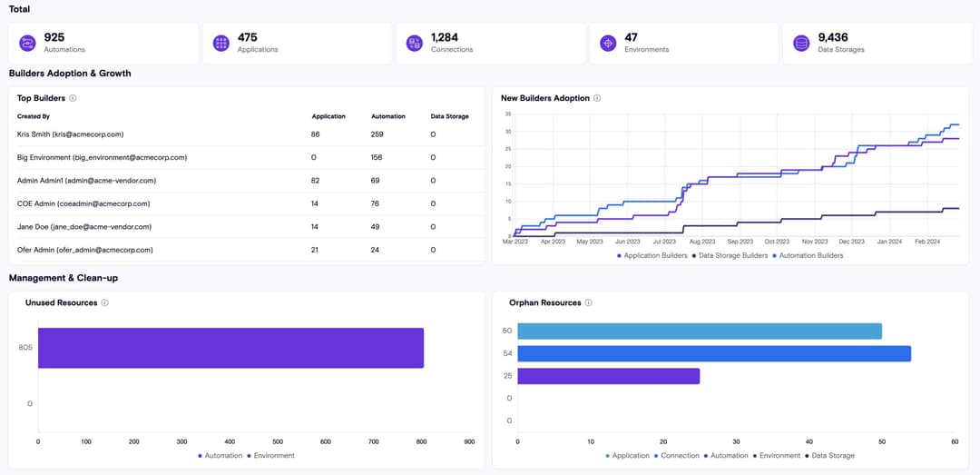Click the Connections card icon
The image size is (980, 475).
click(x=415, y=43)
